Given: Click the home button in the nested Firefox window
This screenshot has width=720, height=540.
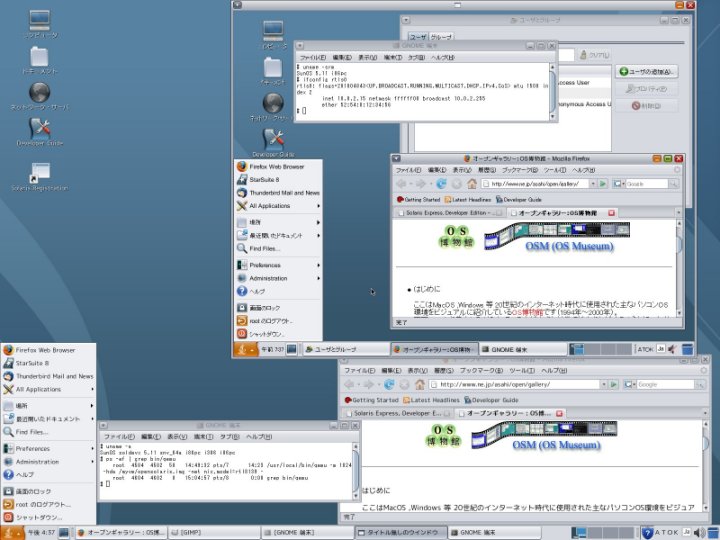Looking at the screenshot, I should coord(472,184).
